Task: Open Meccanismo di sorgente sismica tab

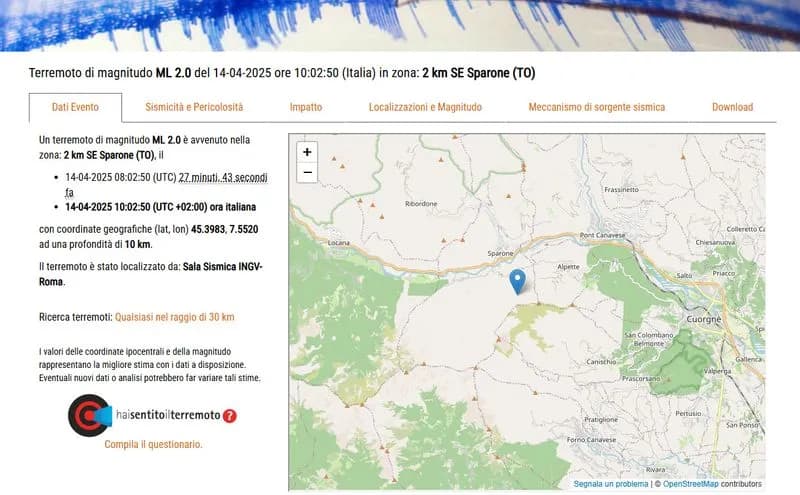Action: [x=596, y=107]
